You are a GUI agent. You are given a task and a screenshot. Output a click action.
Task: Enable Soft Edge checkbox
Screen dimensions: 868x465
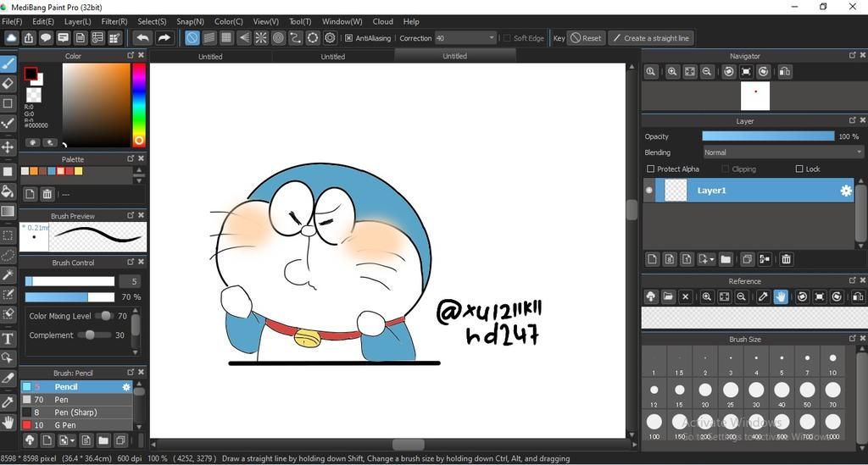point(507,38)
